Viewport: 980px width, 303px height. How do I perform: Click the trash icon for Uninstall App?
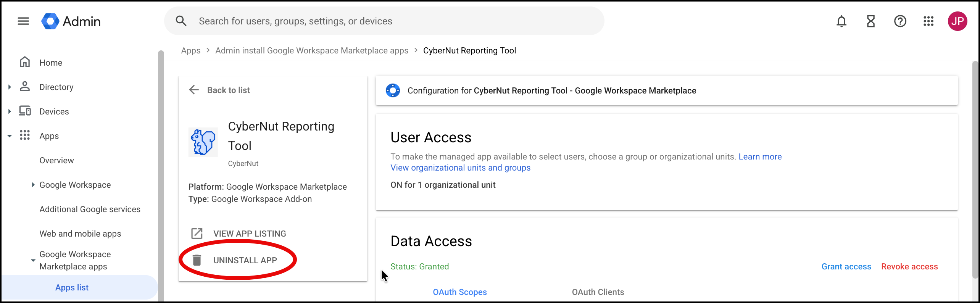click(197, 260)
